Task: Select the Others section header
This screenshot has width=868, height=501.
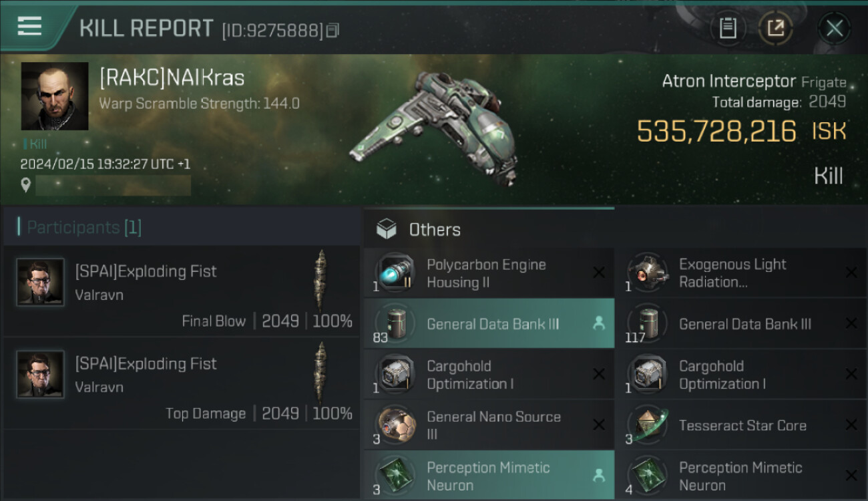Action: (x=435, y=230)
